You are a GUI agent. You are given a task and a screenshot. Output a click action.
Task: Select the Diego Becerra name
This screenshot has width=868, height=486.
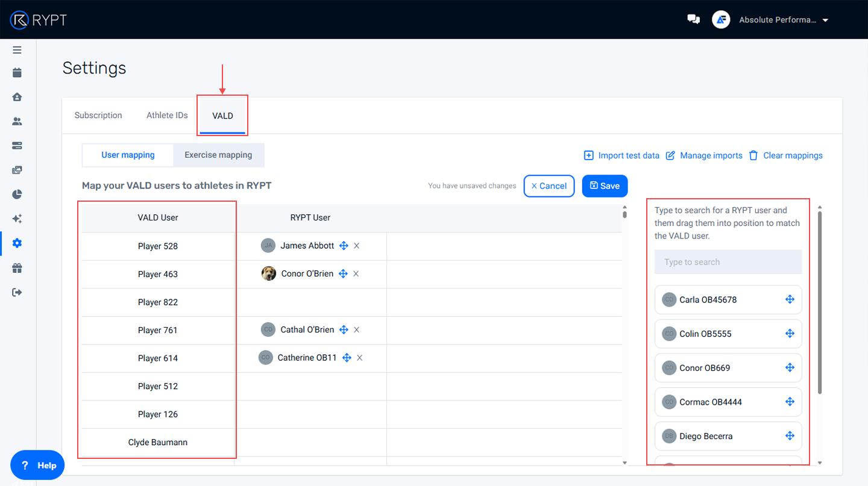(x=706, y=436)
